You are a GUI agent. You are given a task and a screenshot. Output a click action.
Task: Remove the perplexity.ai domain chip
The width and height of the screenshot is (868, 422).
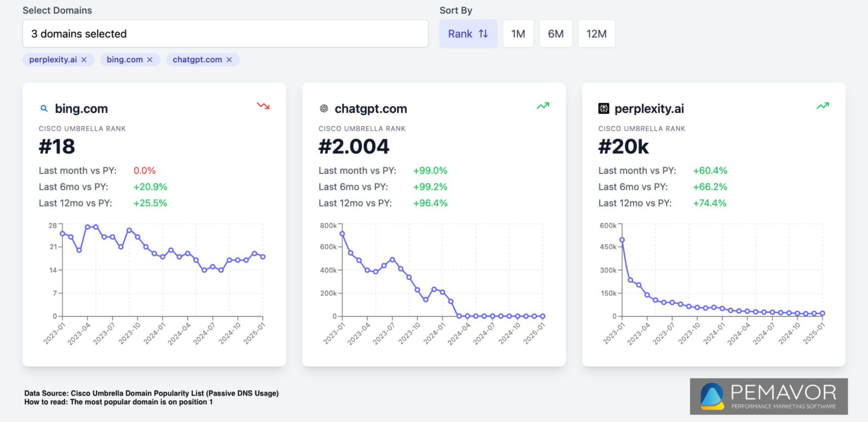[x=84, y=60]
